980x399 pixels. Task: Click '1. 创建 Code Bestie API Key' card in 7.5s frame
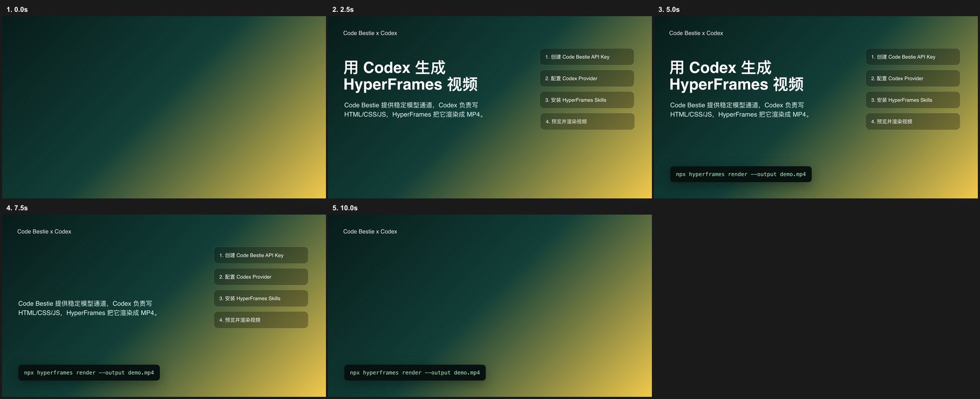pos(261,256)
